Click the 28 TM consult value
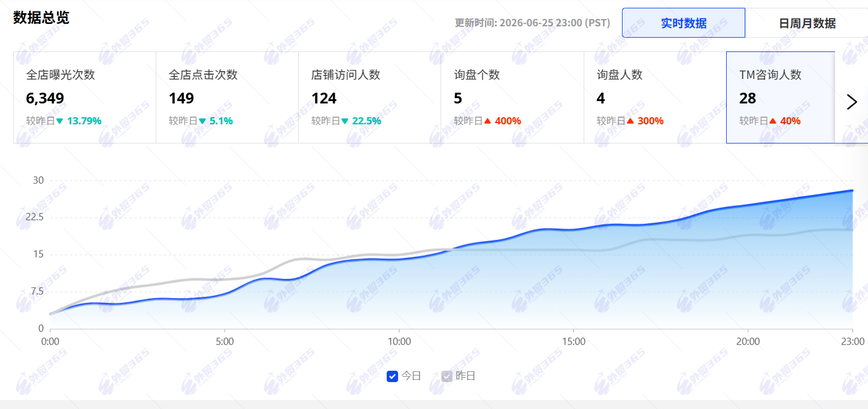The height and width of the screenshot is (409, 868). 748,98
